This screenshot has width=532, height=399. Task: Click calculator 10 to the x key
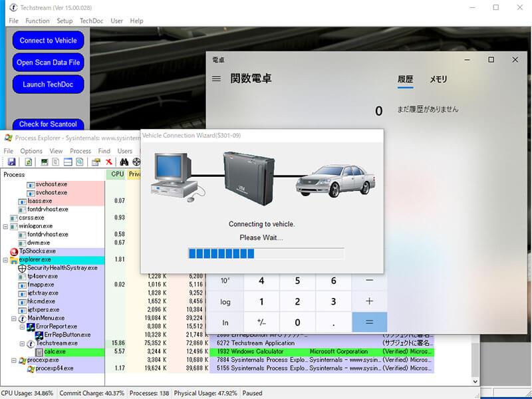[225, 281]
